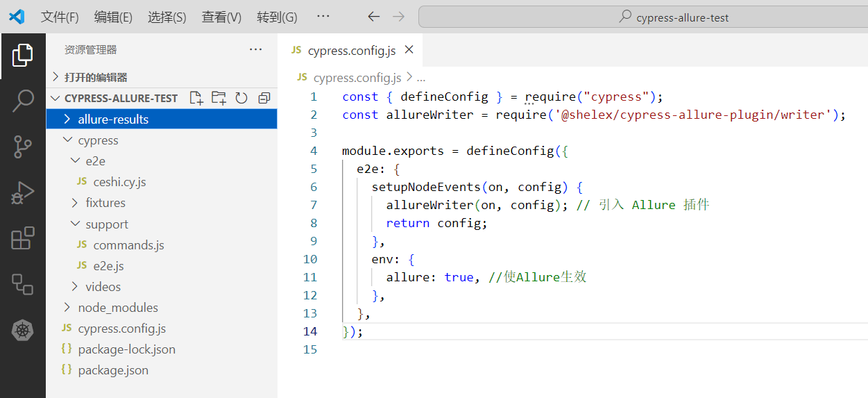Collapse all folders in explorer

point(264,98)
